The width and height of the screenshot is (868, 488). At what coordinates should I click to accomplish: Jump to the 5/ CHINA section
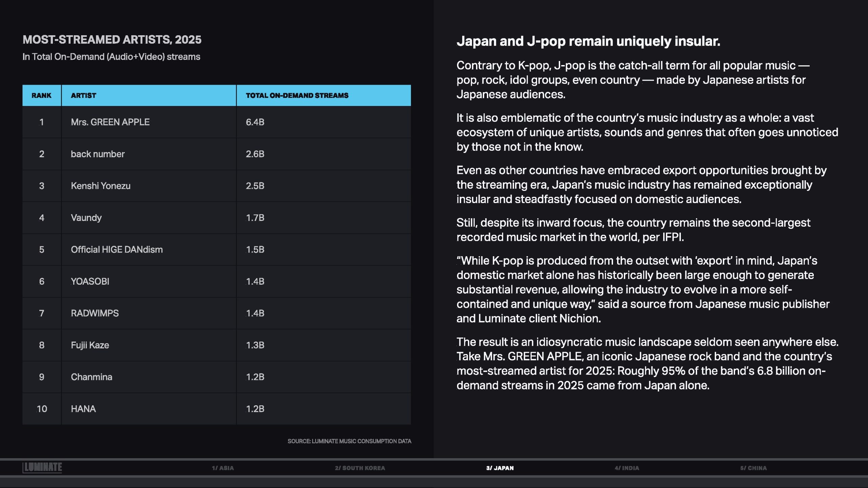[753, 468]
